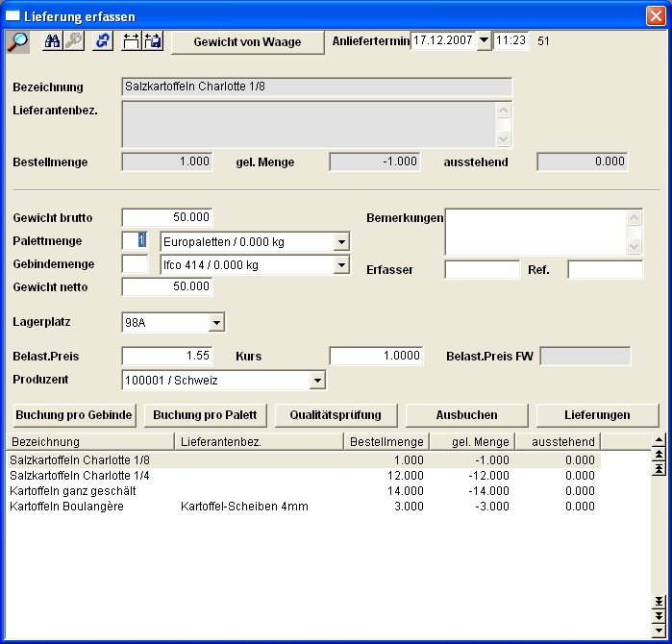Click down arrow in Lieferantenbez. text area
This screenshot has height=644, width=672.
click(x=503, y=138)
